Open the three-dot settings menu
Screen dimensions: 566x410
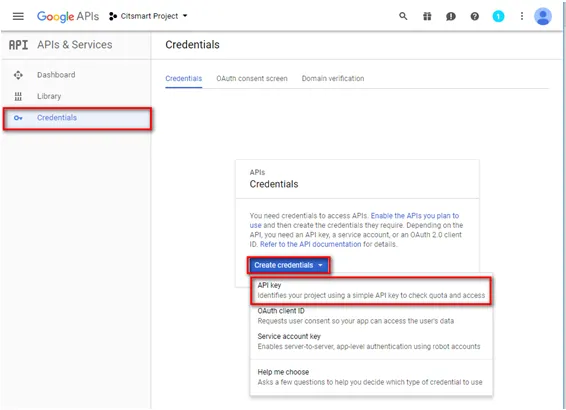pos(522,16)
